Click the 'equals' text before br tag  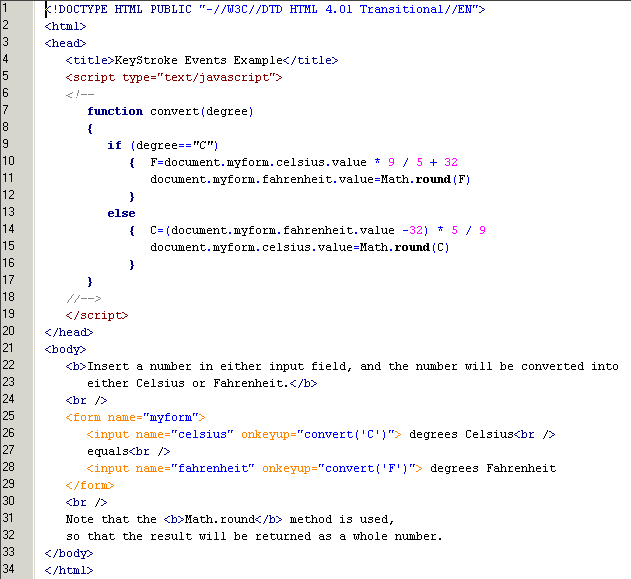click(x=107, y=450)
